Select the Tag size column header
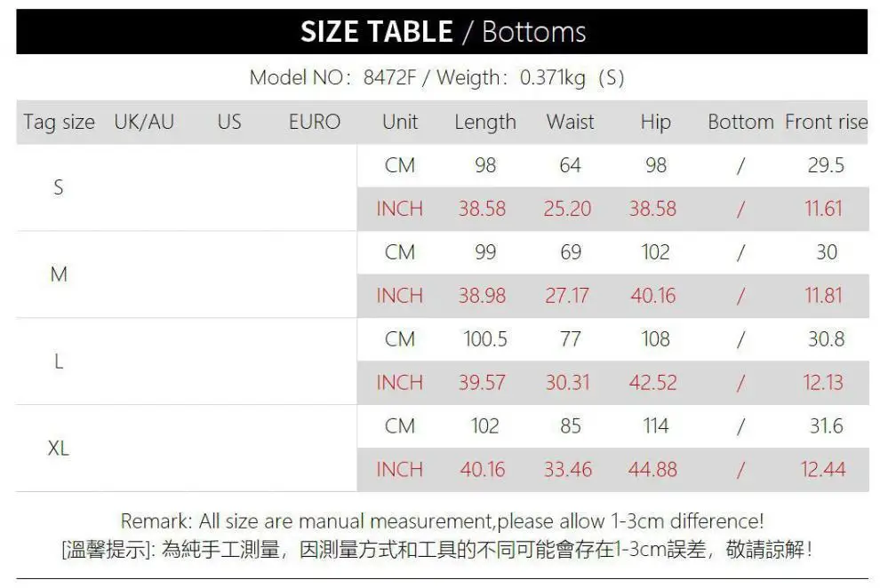Screen dimensions: 880x588 59,123
